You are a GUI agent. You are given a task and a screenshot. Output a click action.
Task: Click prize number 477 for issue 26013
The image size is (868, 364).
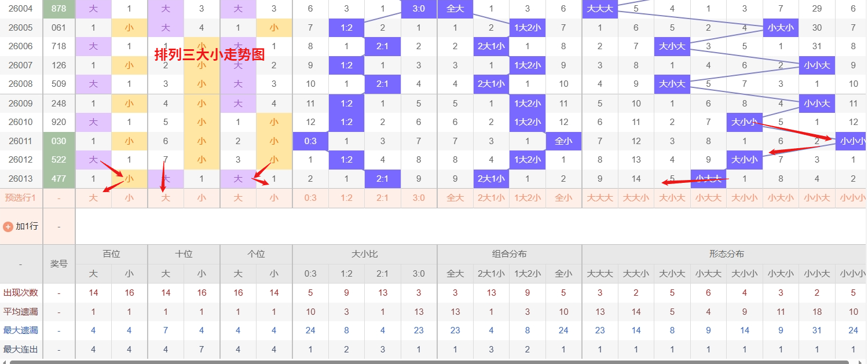(x=59, y=179)
